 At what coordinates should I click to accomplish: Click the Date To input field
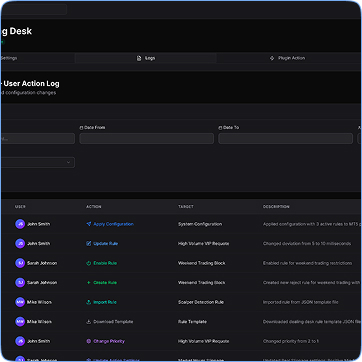[x=285, y=139]
